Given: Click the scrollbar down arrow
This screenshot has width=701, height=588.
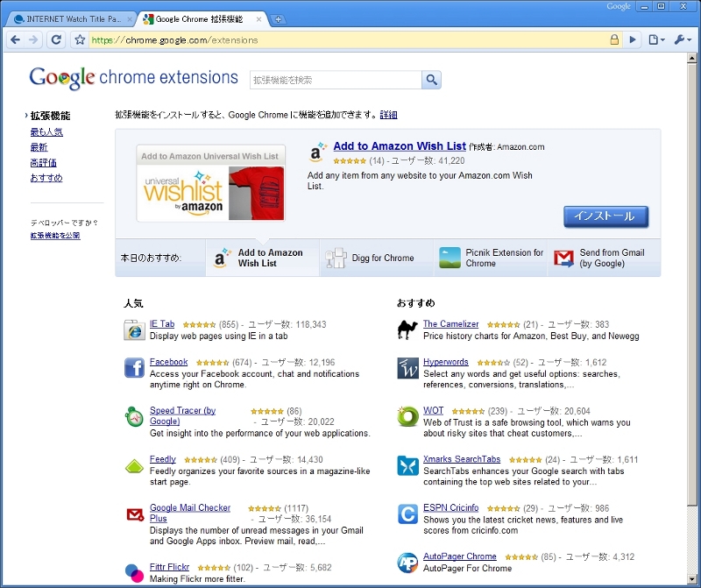Looking at the screenshot, I should tap(692, 579).
